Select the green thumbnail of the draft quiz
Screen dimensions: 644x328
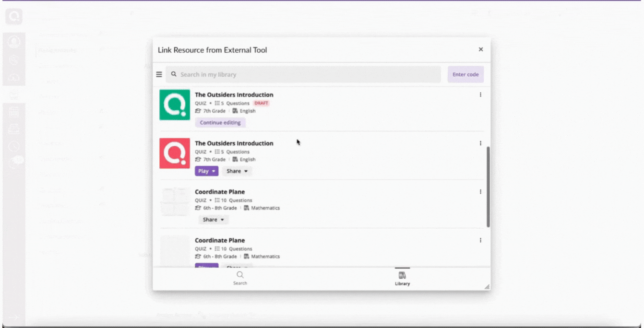coord(175,105)
